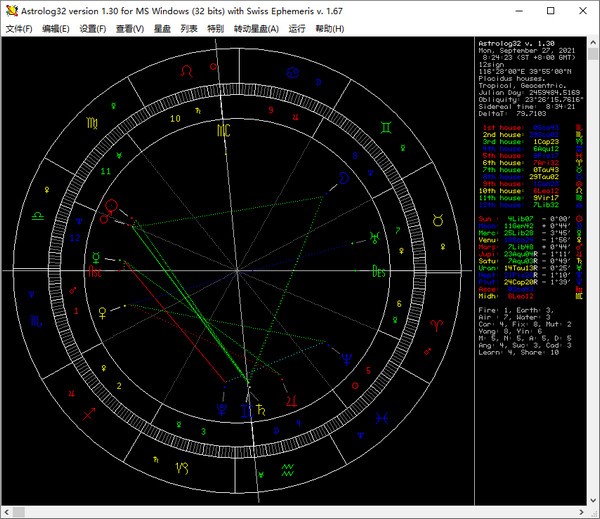Screen dimensions: 600x519
Task: Open the 列表 menu
Action: tap(189, 29)
